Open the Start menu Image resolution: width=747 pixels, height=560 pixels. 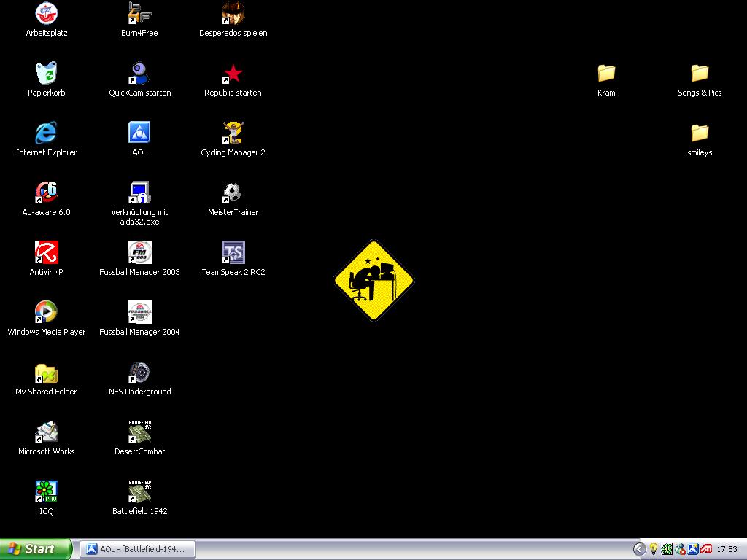36,549
